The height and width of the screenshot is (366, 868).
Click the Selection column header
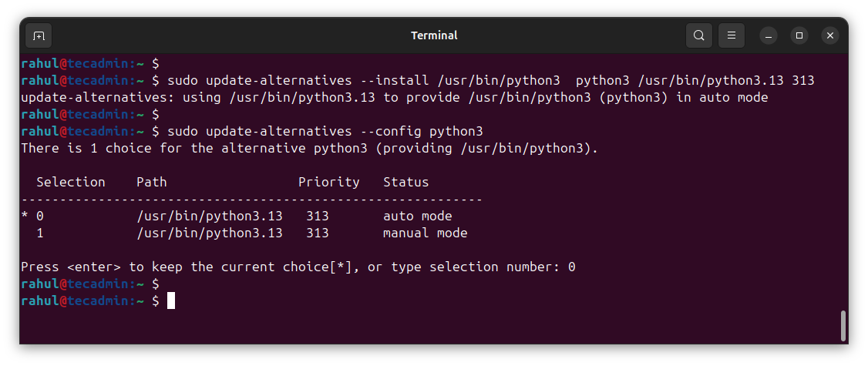[x=71, y=182]
